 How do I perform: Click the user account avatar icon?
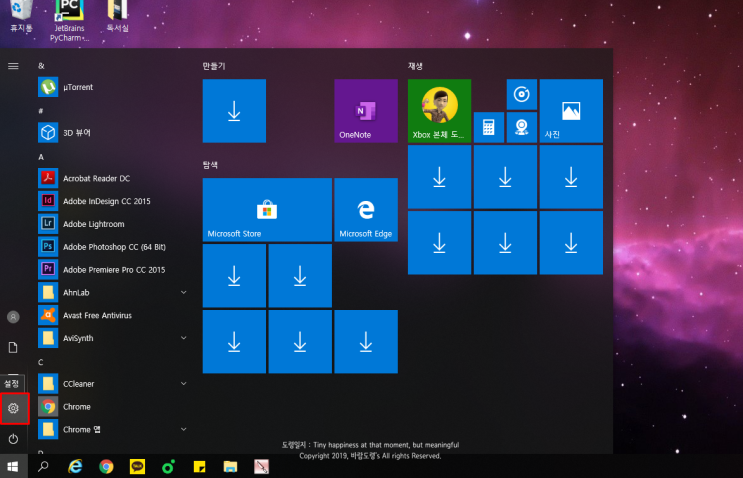[13, 317]
